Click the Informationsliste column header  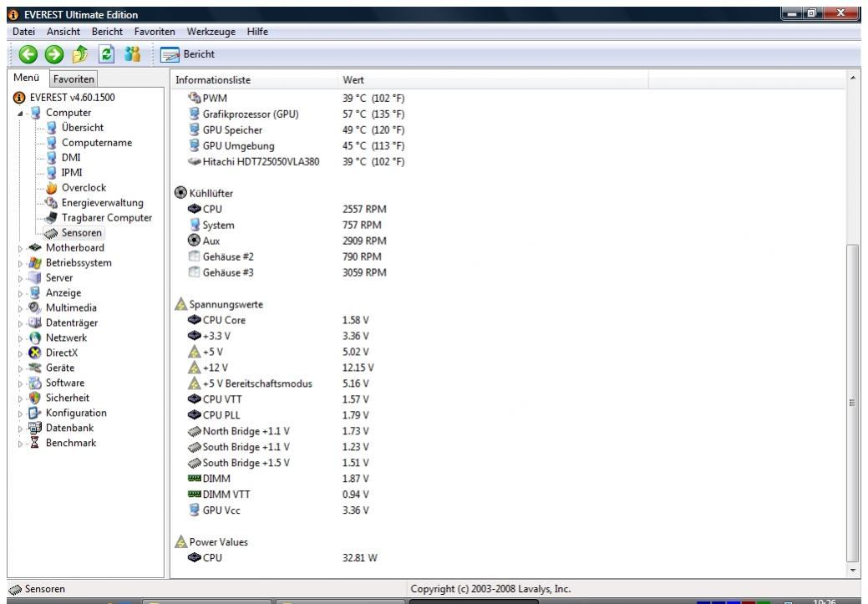pos(254,79)
